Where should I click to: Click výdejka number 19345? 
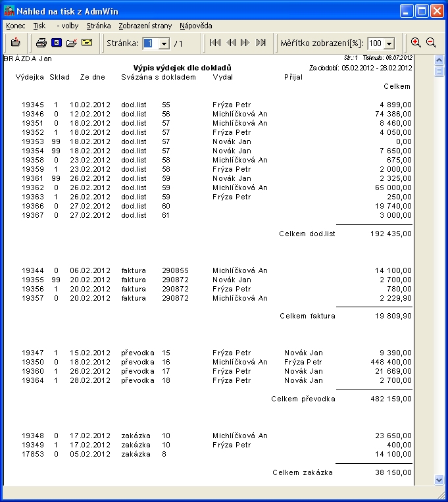click(33, 105)
